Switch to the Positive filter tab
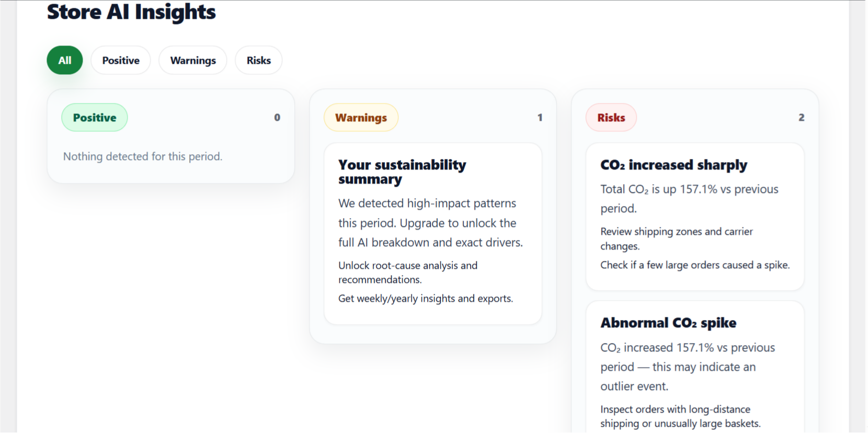The height and width of the screenshot is (433, 868). pos(121,60)
